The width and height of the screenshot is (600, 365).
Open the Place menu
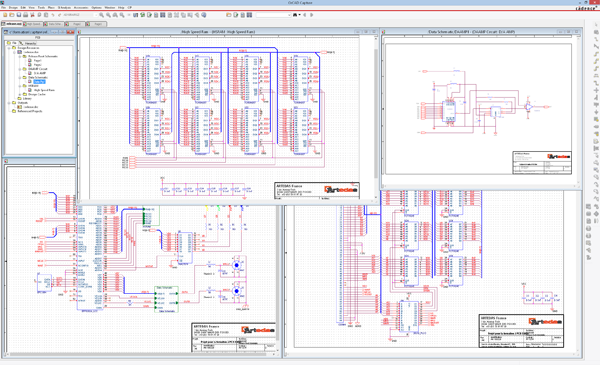point(51,8)
